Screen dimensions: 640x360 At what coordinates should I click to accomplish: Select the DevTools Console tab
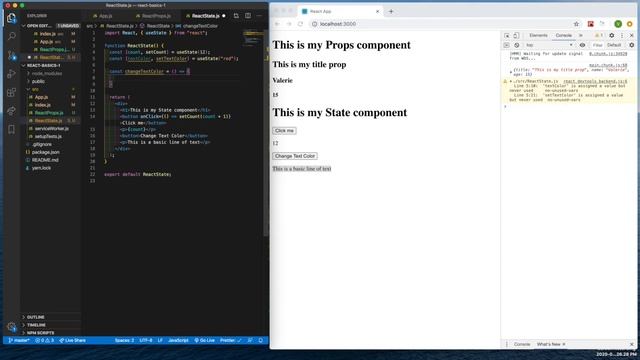(563, 36)
